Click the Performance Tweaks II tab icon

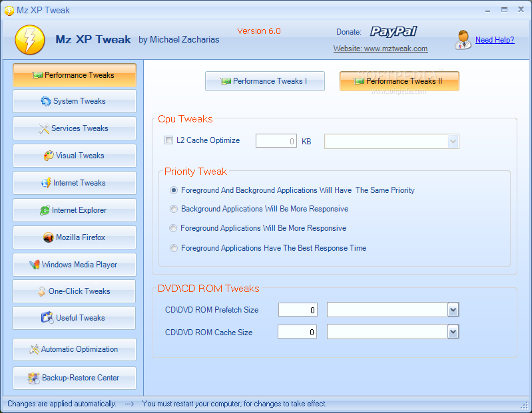[x=359, y=81]
